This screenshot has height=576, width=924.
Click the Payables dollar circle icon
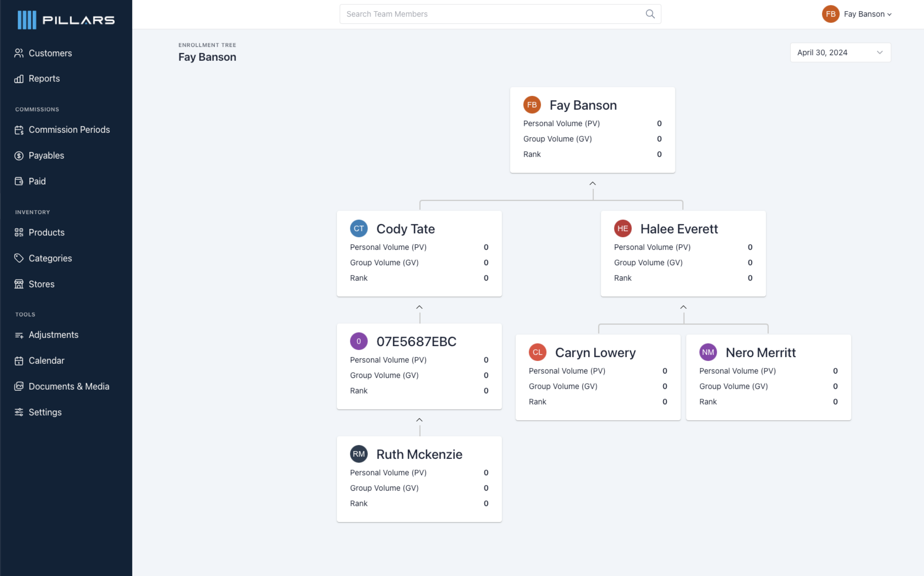pos(19,155)
